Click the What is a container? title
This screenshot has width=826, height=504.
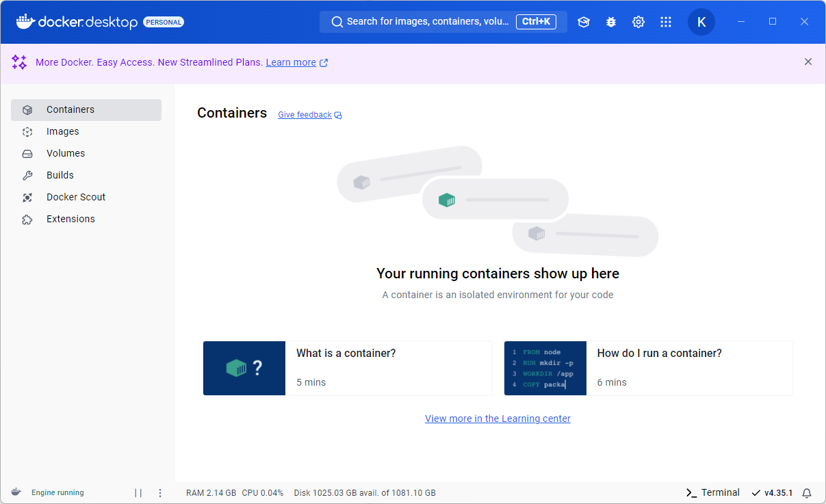[346, 354]
